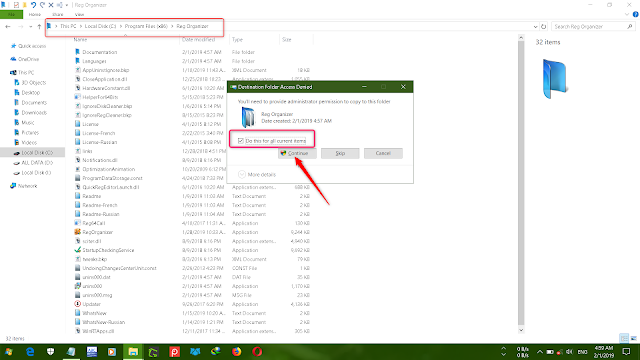The height and width of the screenshot is (360, 640).
Task: Open Customize Quick Access Toolbar dropdown
Action: point(67,5)
